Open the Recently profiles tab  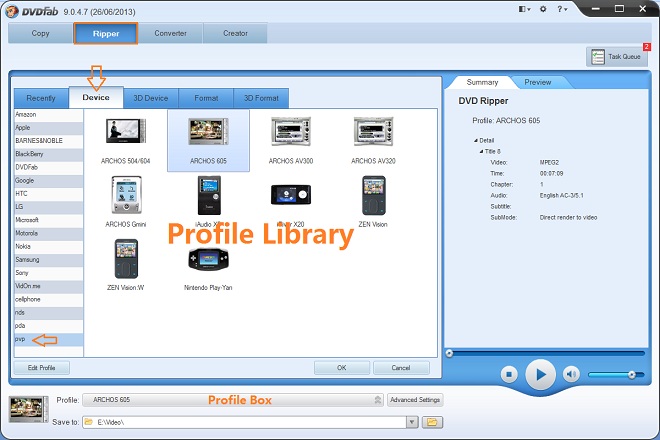coord(41,98)
